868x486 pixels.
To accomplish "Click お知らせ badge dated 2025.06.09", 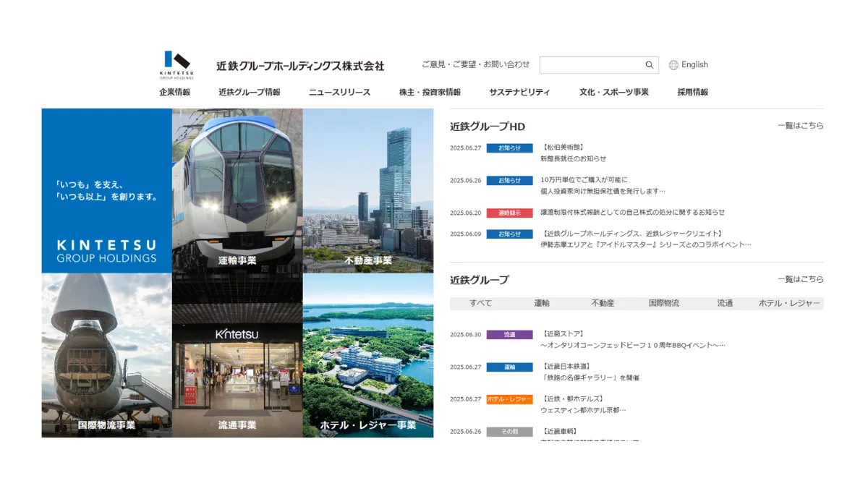I will click(509, 234).
